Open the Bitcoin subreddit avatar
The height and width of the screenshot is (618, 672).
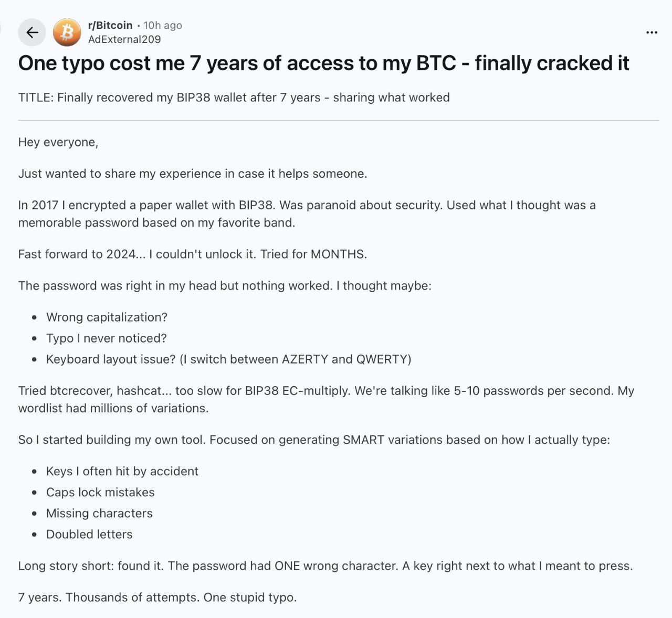67,33
